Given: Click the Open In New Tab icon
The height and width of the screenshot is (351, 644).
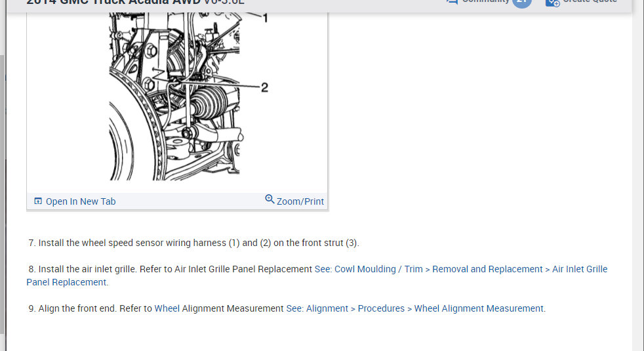Looking at the screenshot, I should (x=38, y=201).
